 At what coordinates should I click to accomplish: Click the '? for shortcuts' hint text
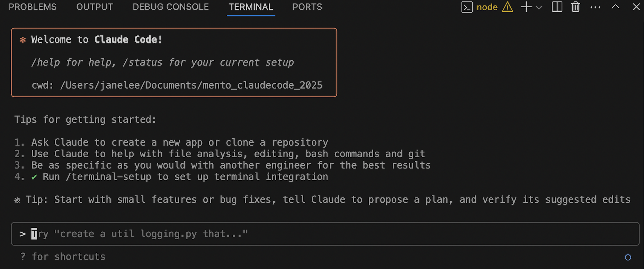(63, 257)
